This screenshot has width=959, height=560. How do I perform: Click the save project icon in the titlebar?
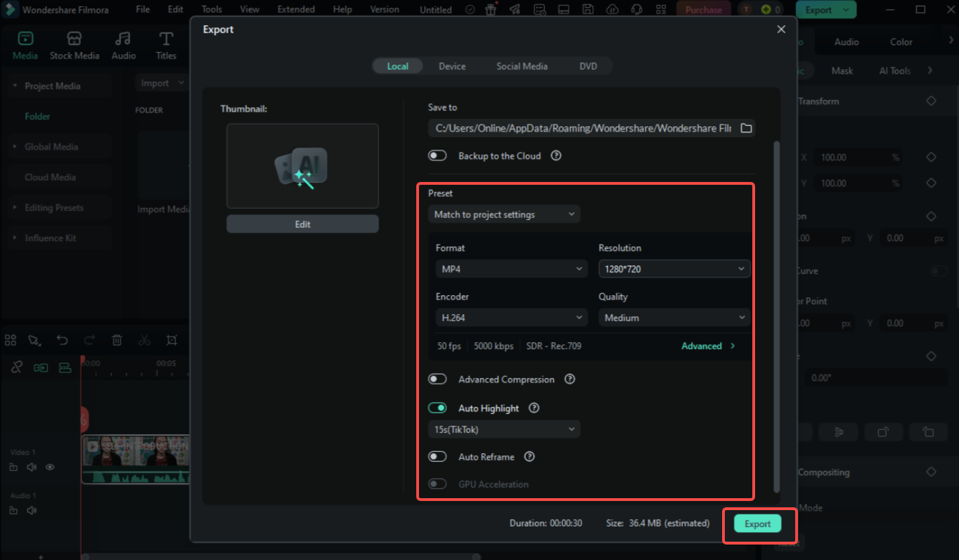(x=588, y=9)
